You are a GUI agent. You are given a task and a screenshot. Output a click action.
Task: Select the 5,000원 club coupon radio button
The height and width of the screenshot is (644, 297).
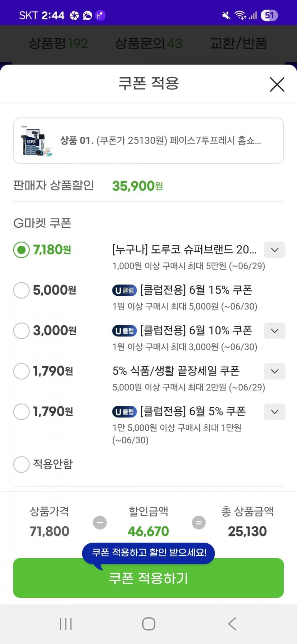[21, 290]
